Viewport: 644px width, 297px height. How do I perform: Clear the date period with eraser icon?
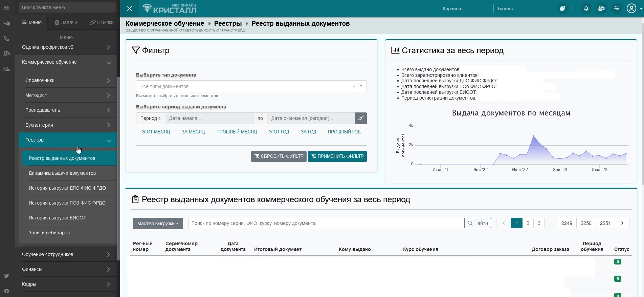[361, 118]
